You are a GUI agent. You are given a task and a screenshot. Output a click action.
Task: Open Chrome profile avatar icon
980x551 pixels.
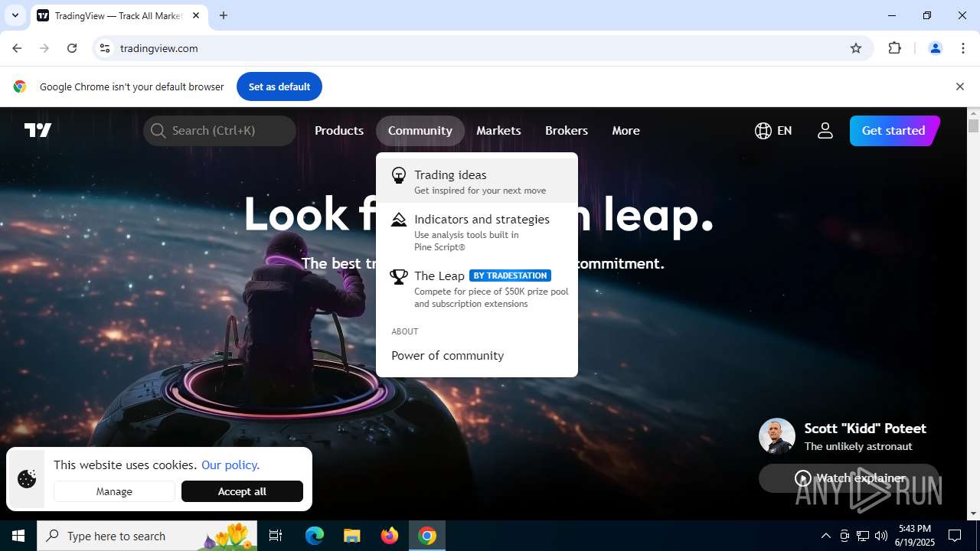click(x=935, y=48)
